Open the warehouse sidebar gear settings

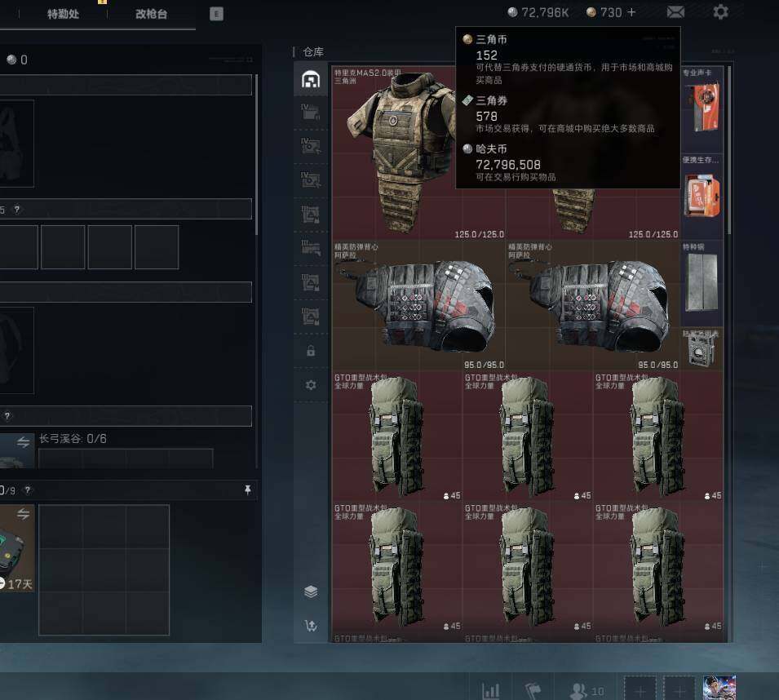pos(311,385)
